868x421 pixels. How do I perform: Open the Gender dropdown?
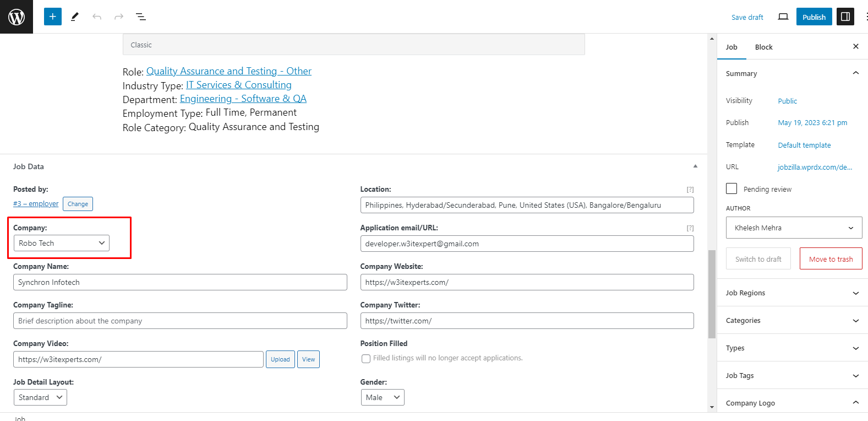(383, 397)
